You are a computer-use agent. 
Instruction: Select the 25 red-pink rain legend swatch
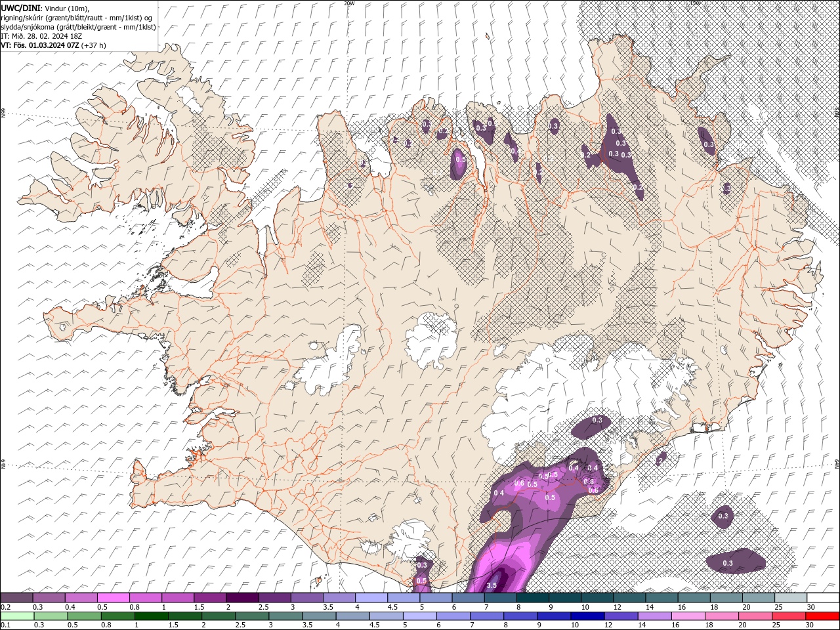(x=789, y=616)
